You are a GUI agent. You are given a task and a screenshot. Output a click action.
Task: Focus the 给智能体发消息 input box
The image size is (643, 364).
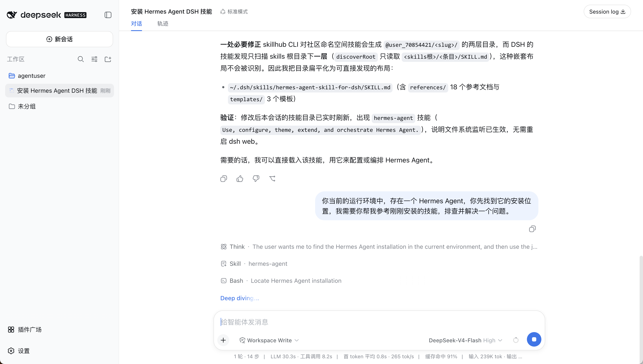pos(379,322)
